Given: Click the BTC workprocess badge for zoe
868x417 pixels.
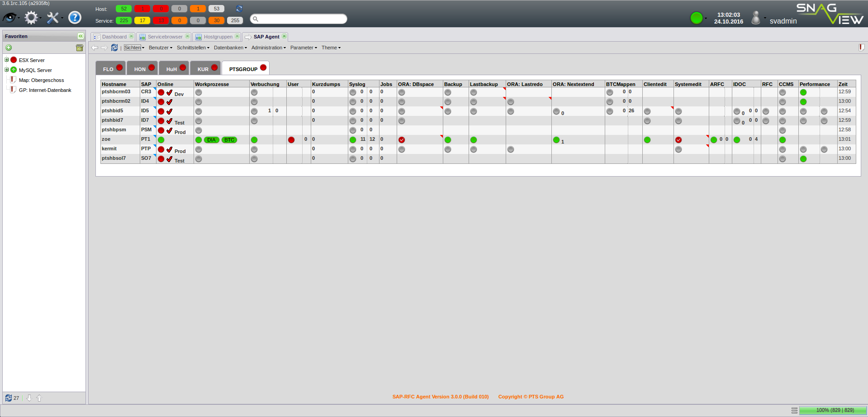Looking at the screenshot, I should click(x=229, y=140).
